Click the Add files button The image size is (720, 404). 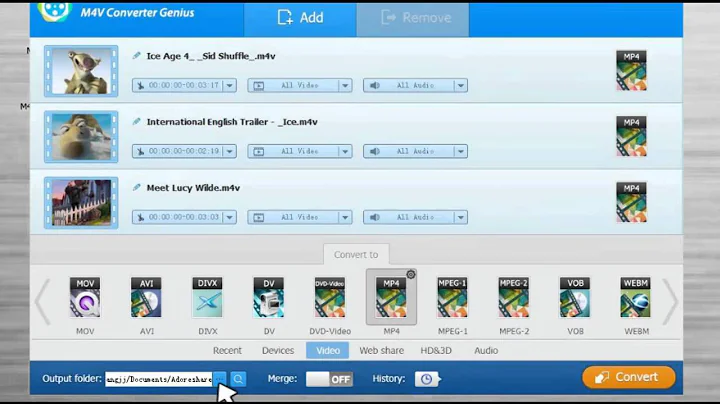tap(300, 18)
